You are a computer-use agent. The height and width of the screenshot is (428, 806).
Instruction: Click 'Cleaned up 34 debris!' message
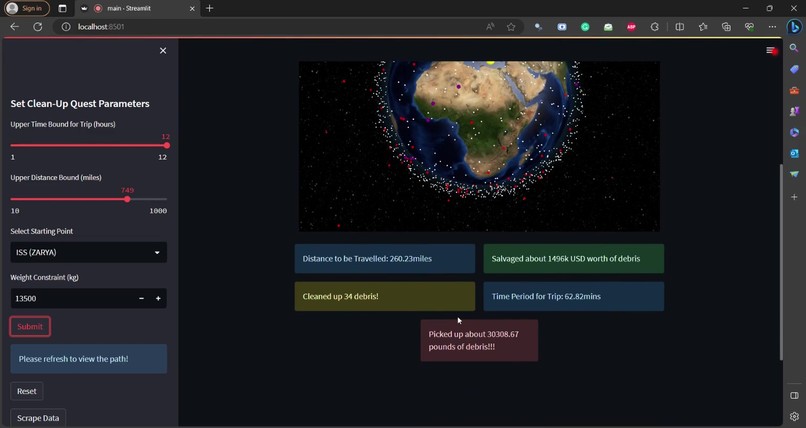click(x=384, y=296)
